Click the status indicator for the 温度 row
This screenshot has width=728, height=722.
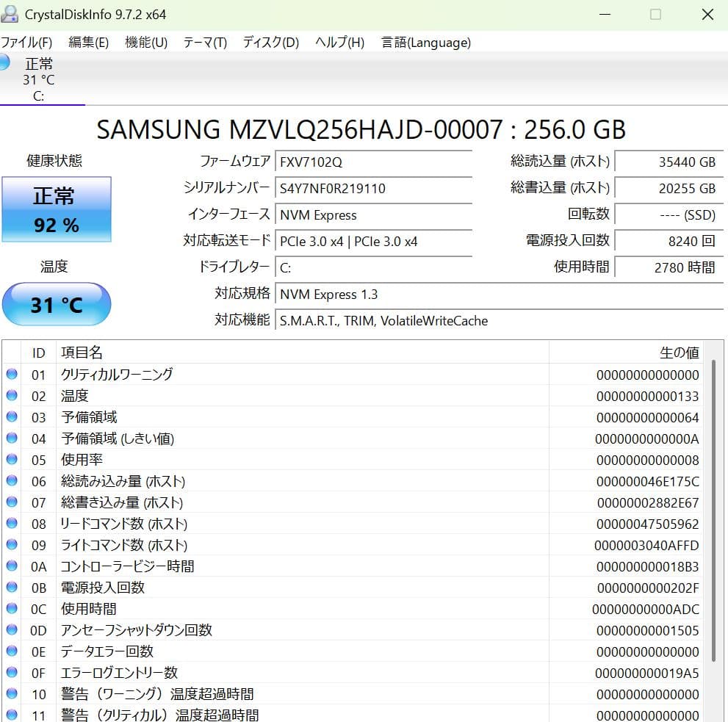coord(11,395)
